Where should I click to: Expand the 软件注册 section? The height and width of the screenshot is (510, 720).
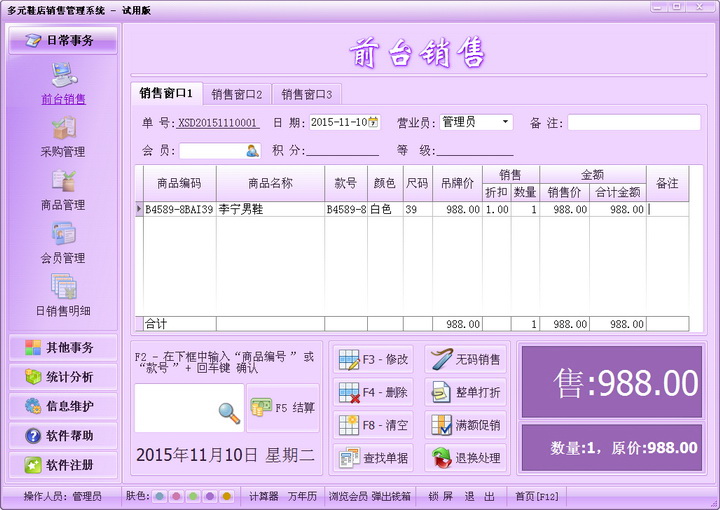click(x=63, y=465)
